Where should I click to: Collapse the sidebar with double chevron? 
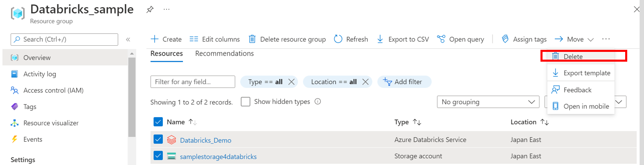coord(128,39)
